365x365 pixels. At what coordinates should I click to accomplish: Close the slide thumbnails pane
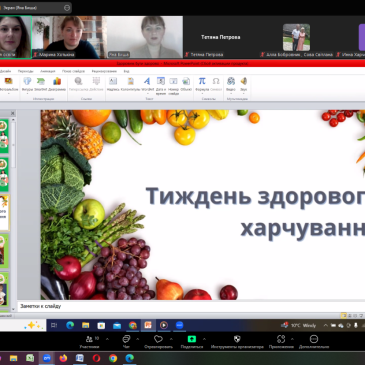(13, 113)
